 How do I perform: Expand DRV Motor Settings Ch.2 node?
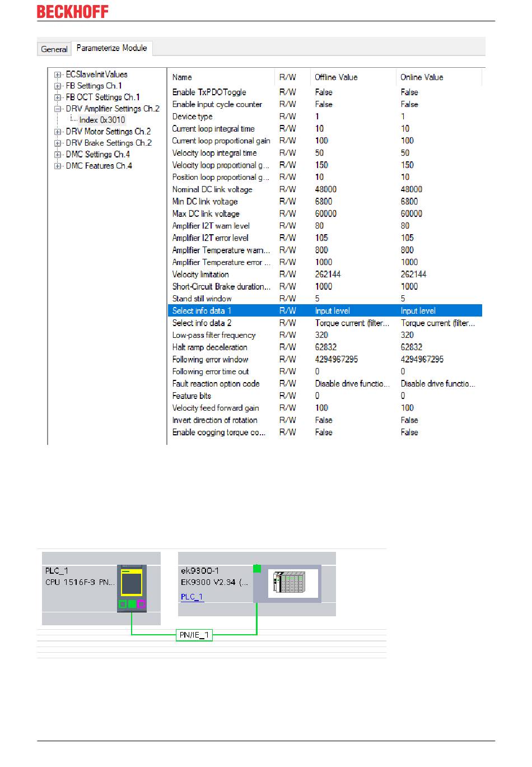(58, 132)
